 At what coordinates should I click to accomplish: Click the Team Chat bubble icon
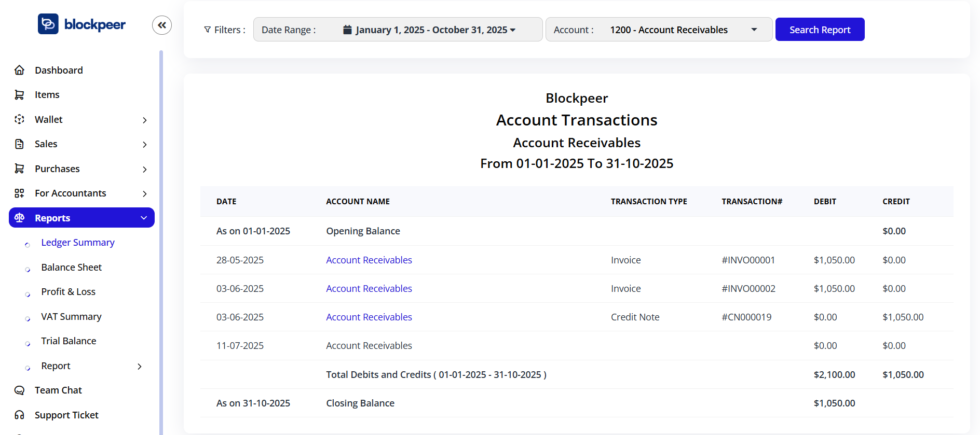click(x=20, y=390)
